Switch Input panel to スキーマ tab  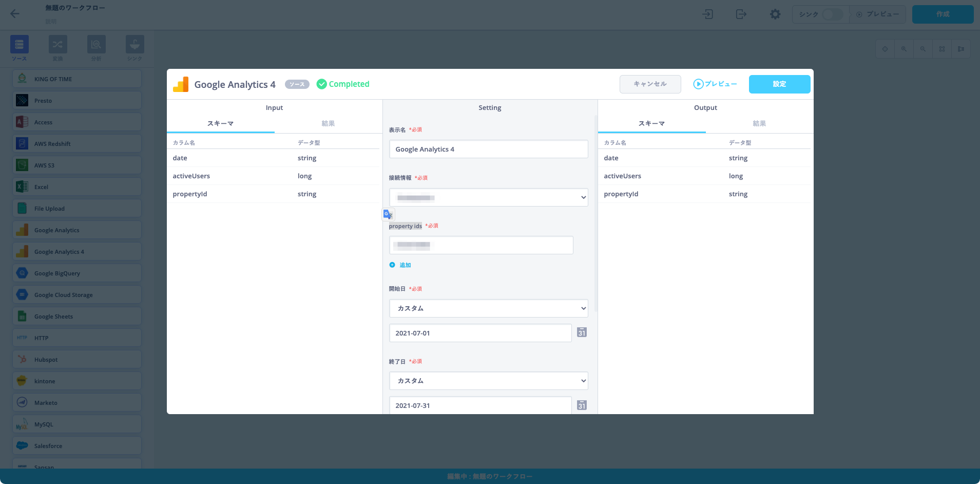[x=220, y=123]
